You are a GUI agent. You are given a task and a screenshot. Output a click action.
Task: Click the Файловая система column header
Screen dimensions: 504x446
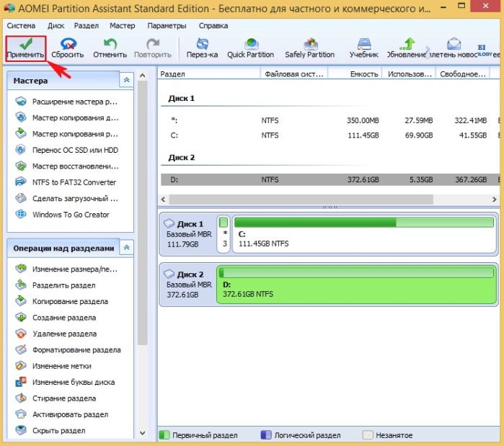pyautogui.click(x=293, y=74)
